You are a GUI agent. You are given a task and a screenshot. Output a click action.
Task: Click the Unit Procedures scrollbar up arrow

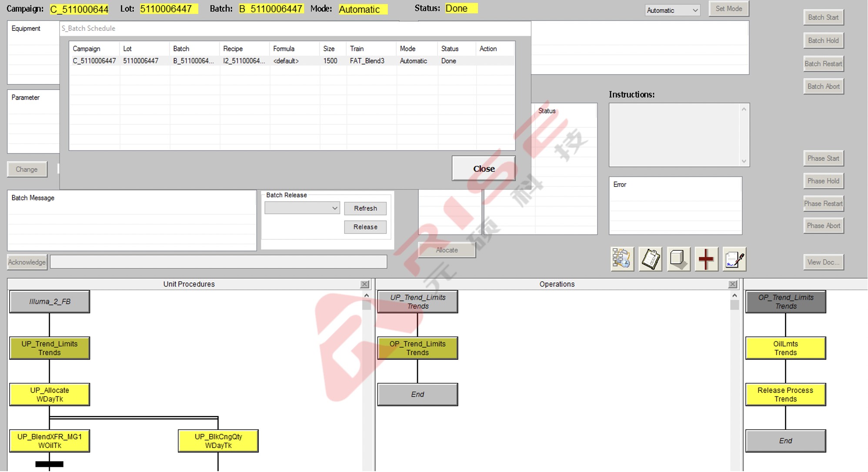coord(367,296)
